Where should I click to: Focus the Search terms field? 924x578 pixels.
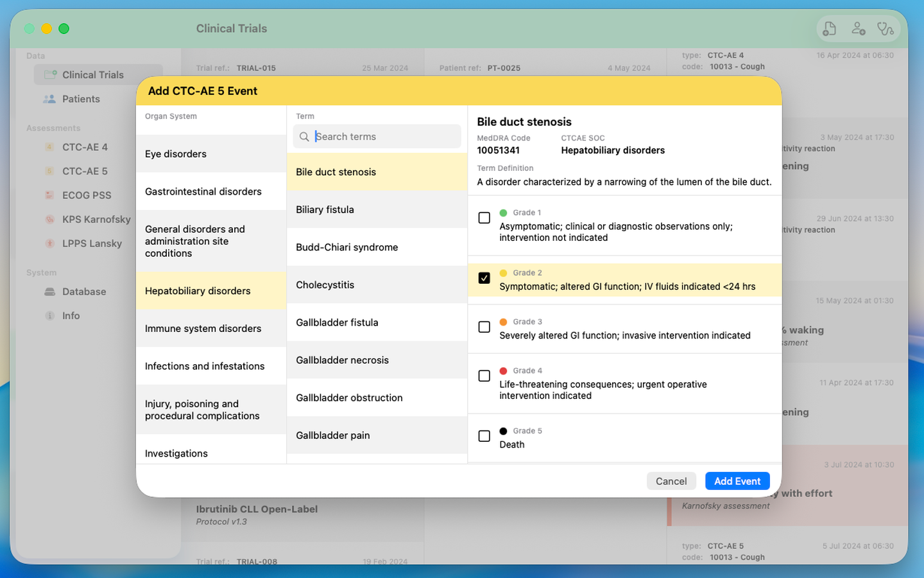pos(377,137)
